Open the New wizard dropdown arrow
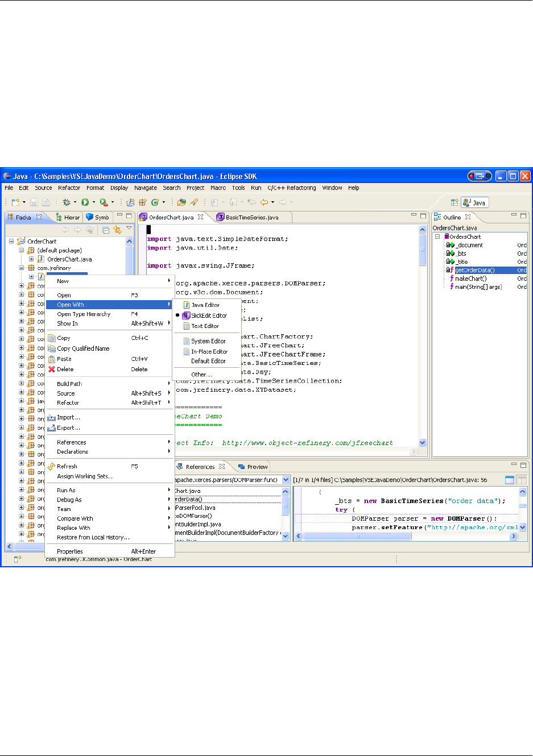The width and height of the screenshot is (533, 756). click(24, 202)
